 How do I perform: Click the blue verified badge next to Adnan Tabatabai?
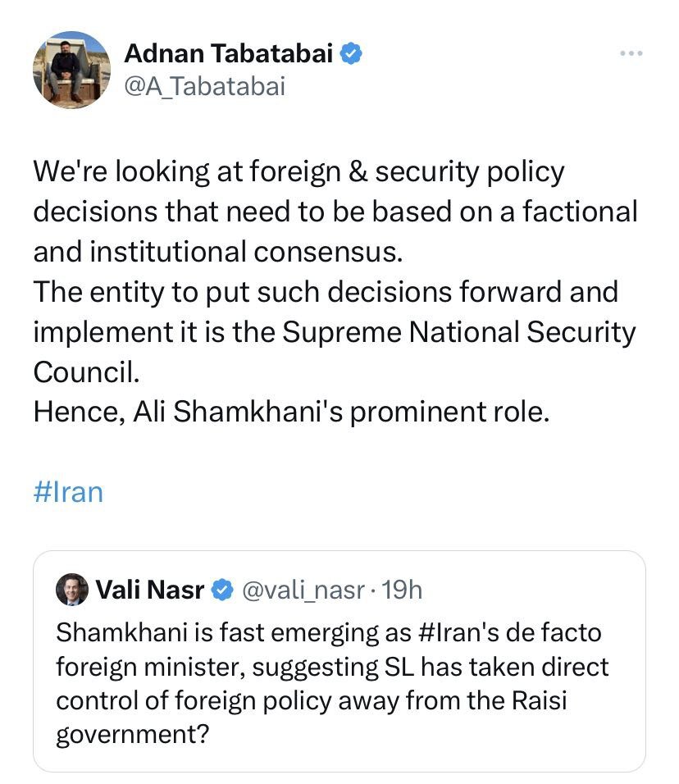(353, 52)
